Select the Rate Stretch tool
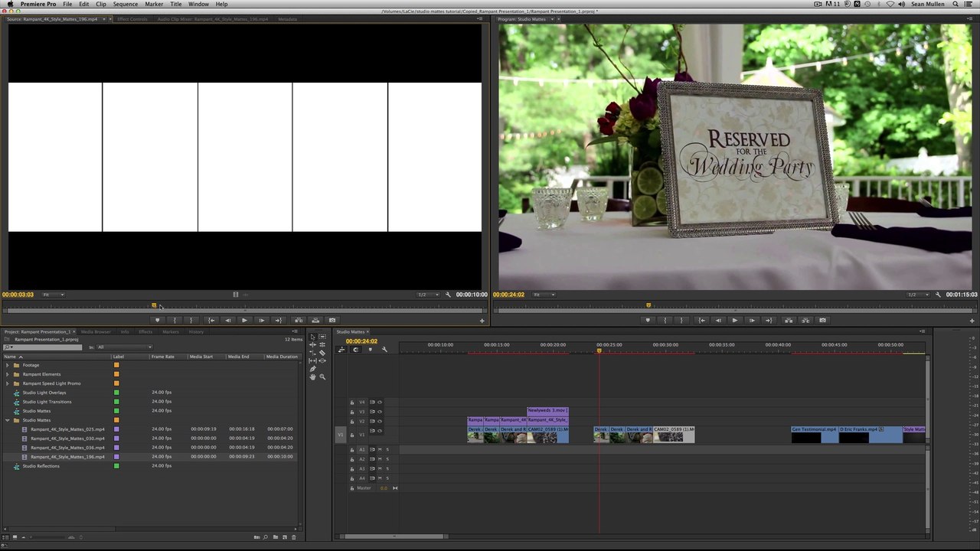 312,353
